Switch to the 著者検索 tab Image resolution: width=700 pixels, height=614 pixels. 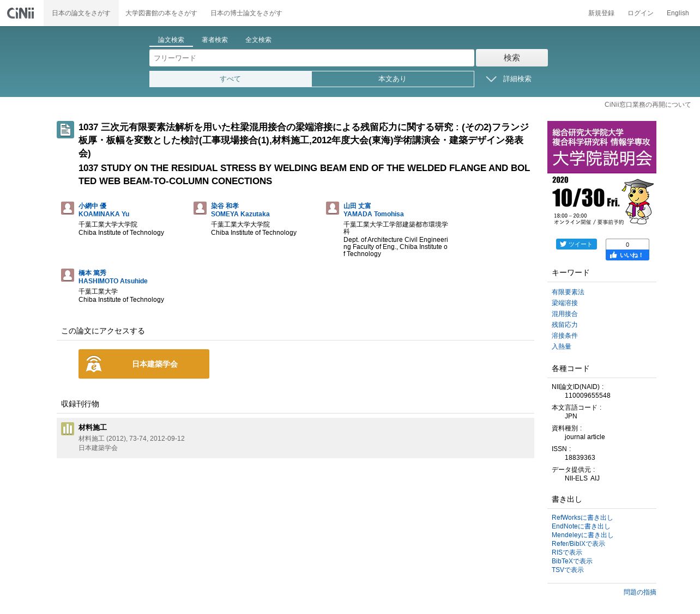[x=215, y=40]
